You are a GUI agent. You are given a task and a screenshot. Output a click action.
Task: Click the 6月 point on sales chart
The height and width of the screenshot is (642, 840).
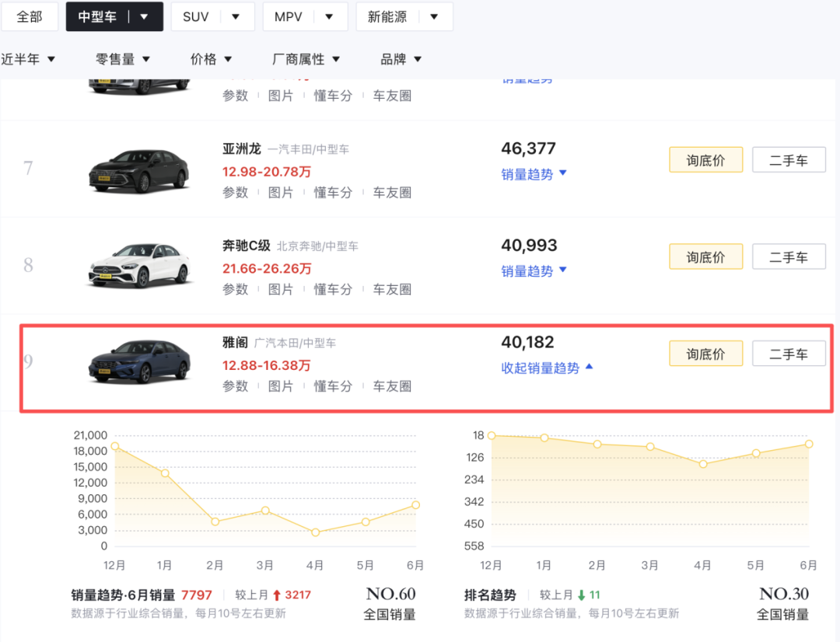(x=415, y=505)
